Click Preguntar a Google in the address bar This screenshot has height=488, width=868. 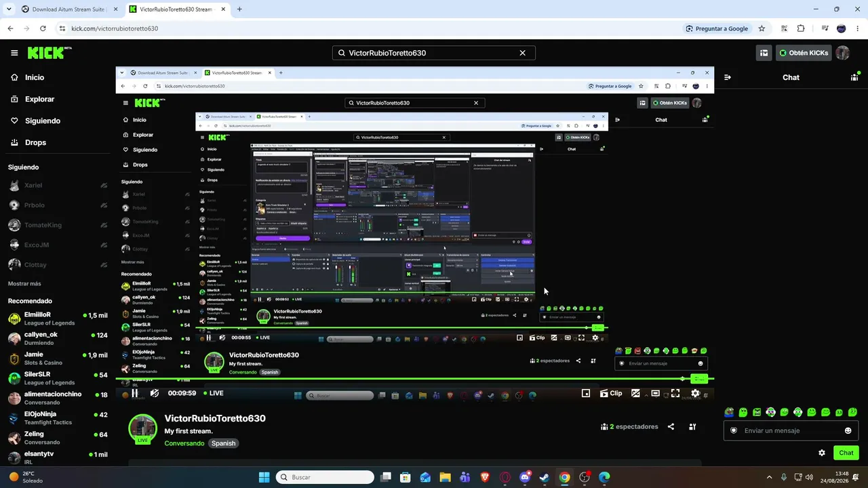coord(717,28)
